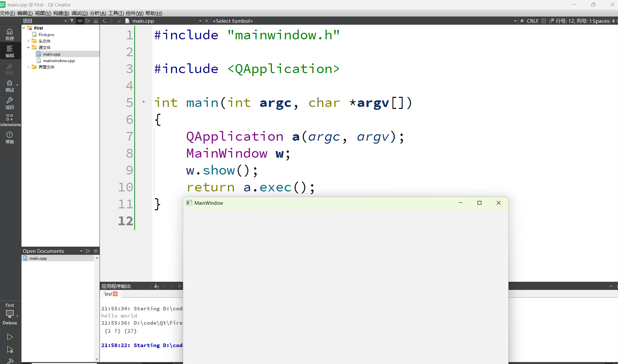This screenshot has width=618, height=364.
Task: Open 帮助(H) menu in menu bar
Action: 154,13
